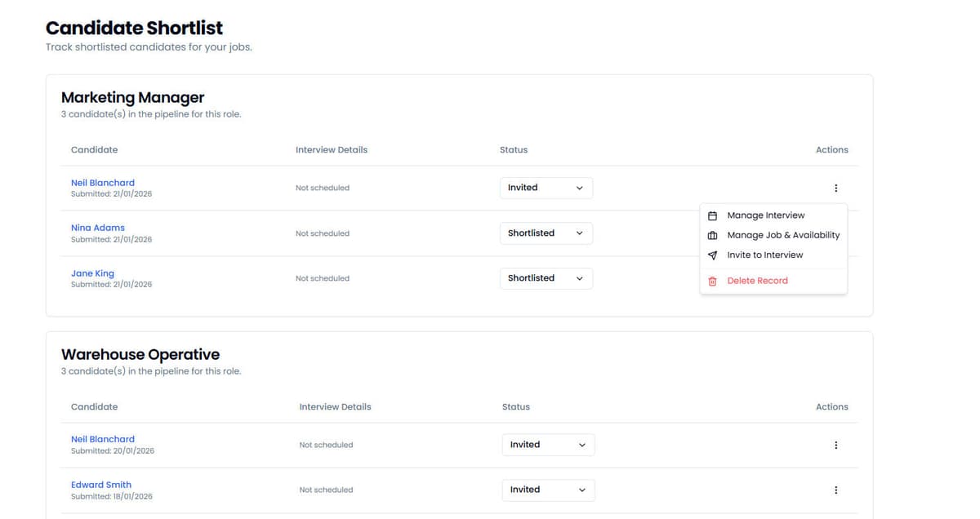Open Jane King's Shortlisted status dropdown
This screenshot has width=980, height=519.
coord(546,278)
